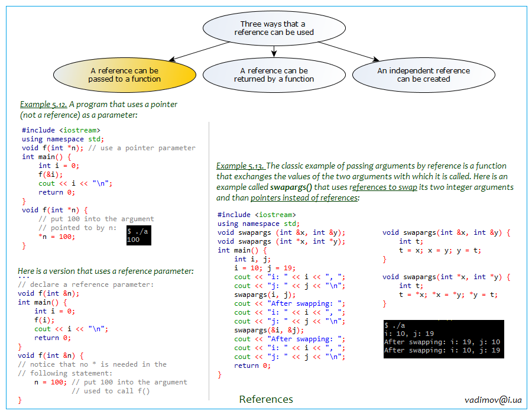
Task: Click the '// declare a reference parameter:' comment
Action: (86, 284)
